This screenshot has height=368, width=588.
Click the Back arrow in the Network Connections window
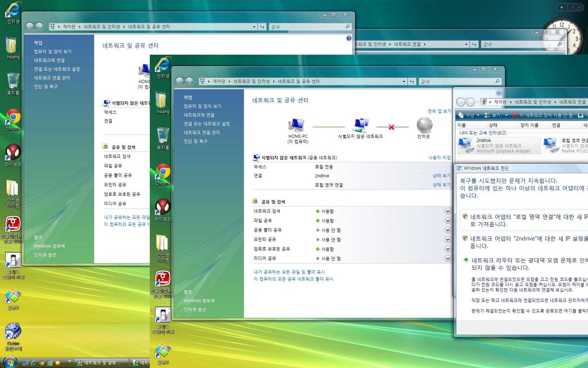point(461,102)
